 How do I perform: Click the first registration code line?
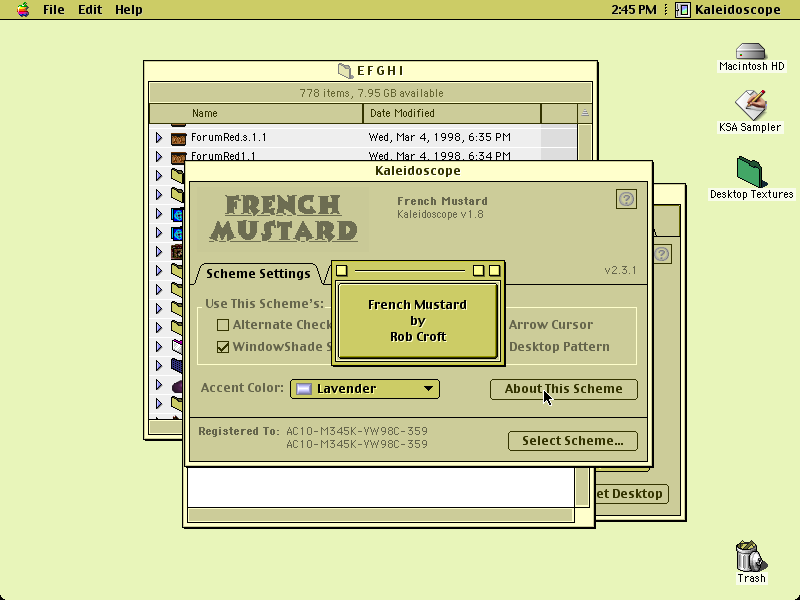click(357, 431)
